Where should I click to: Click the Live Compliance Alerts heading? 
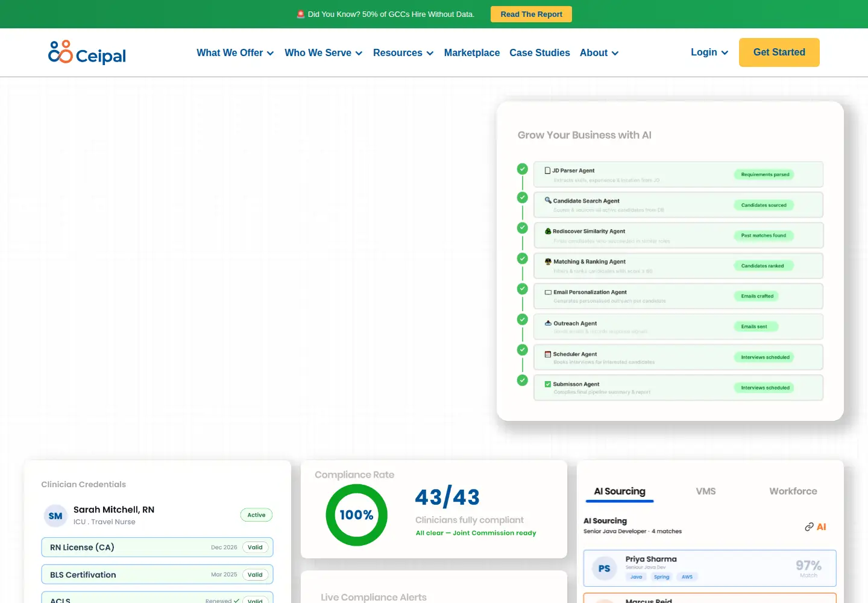pyautogui.click(x=374, y=597)
